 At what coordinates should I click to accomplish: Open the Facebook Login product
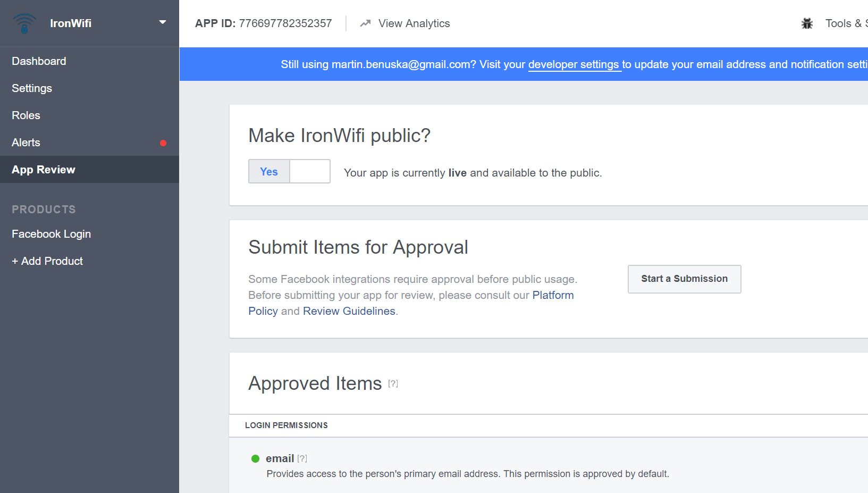[89, 234]
